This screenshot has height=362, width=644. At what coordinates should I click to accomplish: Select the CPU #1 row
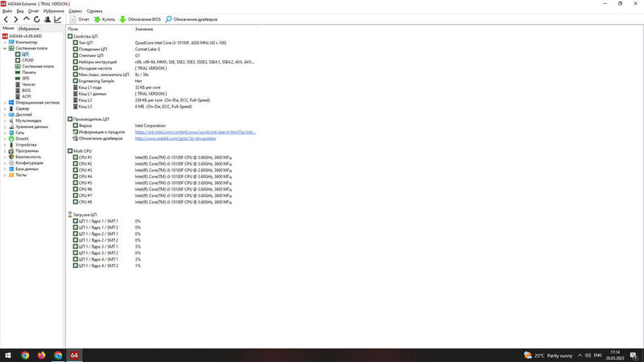coord(163,157)
